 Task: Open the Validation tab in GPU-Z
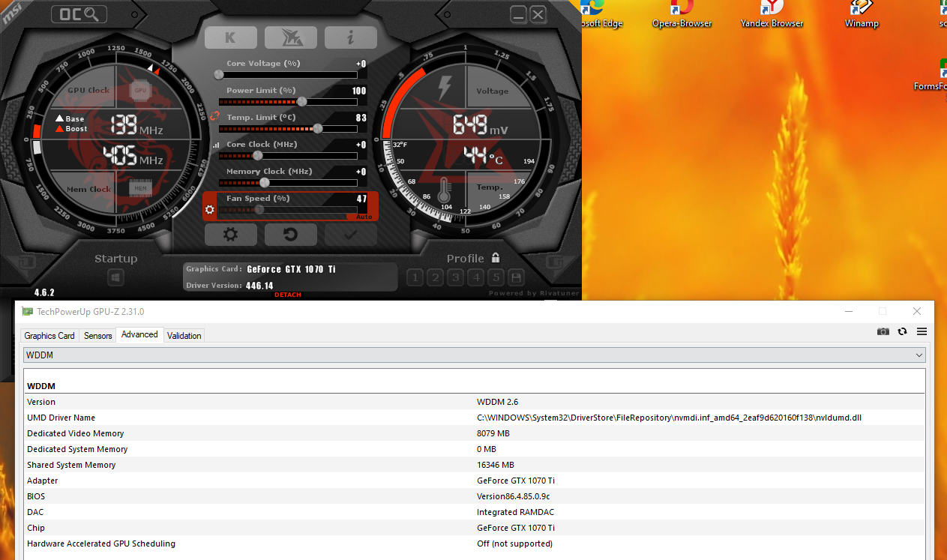click(x=184, y=336)
